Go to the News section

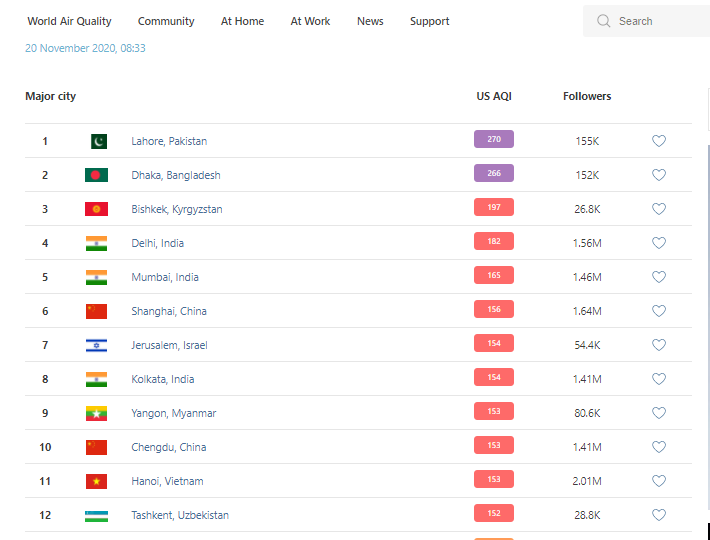[370, 21]
